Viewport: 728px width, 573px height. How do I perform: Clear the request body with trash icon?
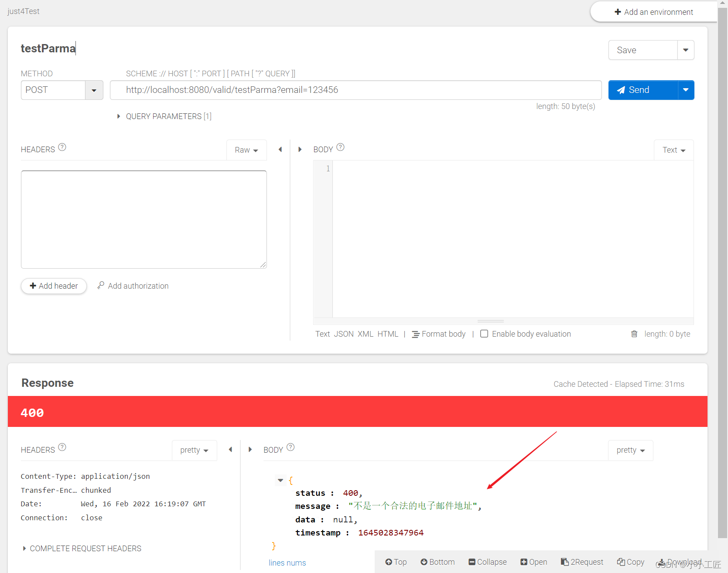click(635, 334)
